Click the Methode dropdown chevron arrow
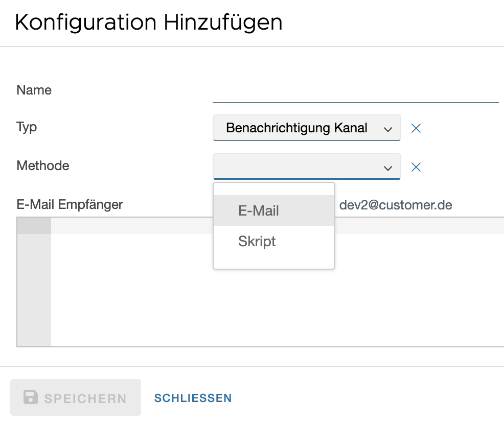Viewport: 504px width, 425px height. tap(388, 167)
